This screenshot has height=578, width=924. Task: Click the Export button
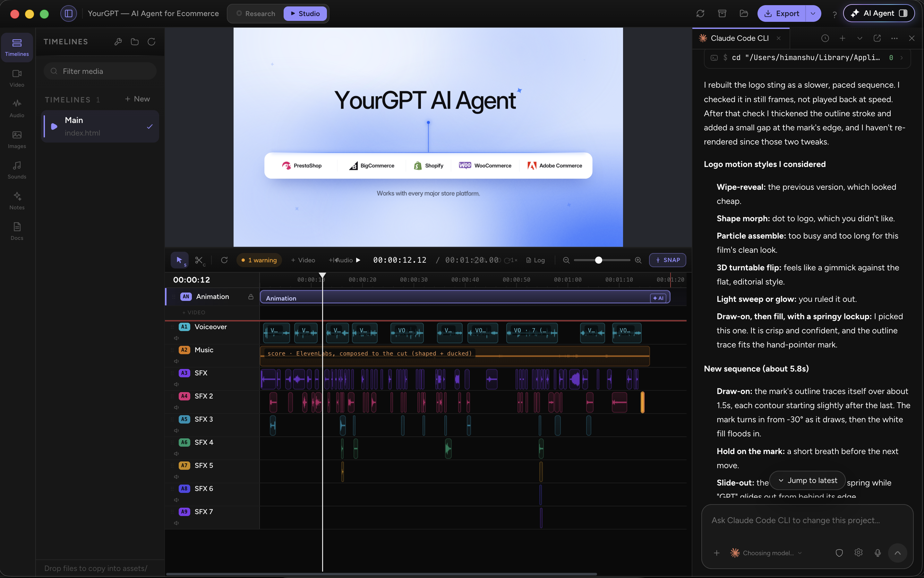coord(782,13)
